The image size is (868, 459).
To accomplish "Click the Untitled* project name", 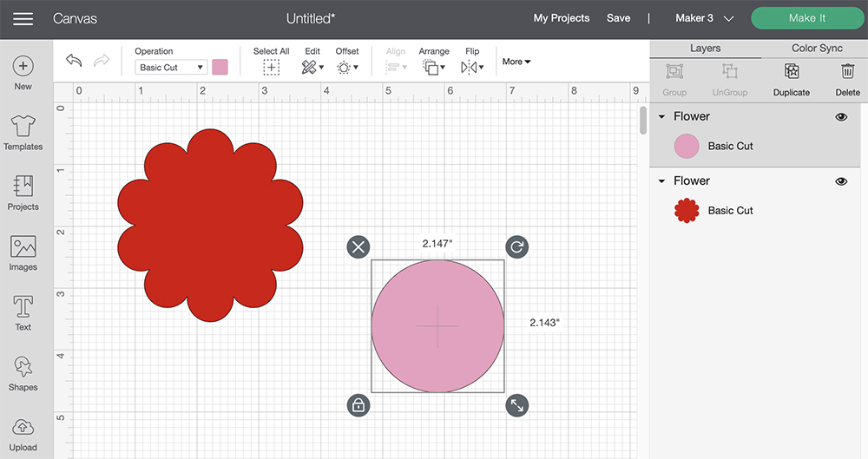I will point(311,19).
